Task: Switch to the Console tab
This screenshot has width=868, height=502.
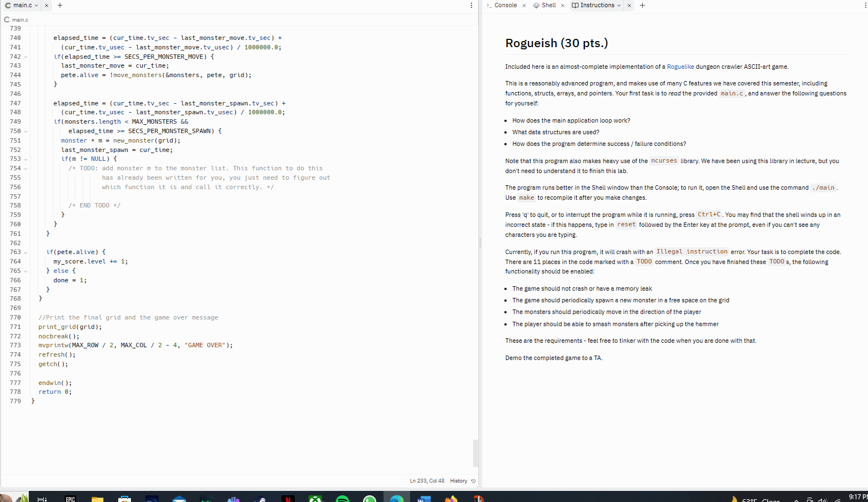Action: [x=505, y=5]
